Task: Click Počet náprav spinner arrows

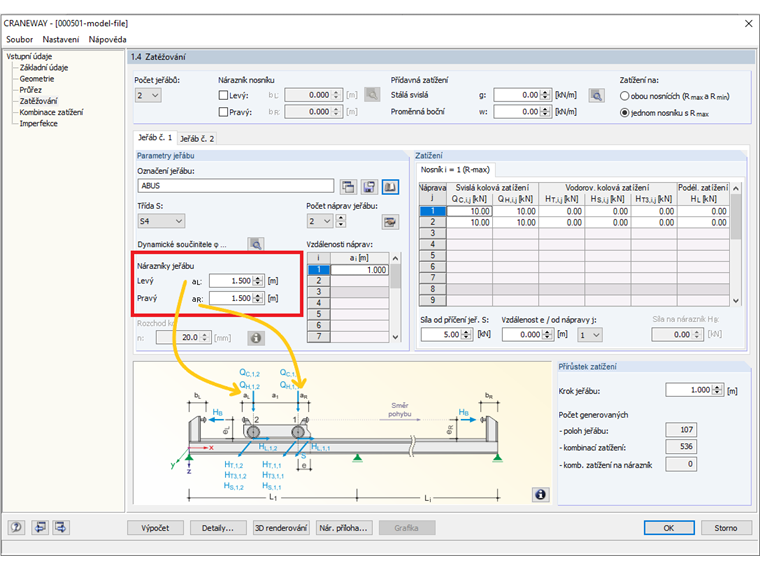Action: 341,222
